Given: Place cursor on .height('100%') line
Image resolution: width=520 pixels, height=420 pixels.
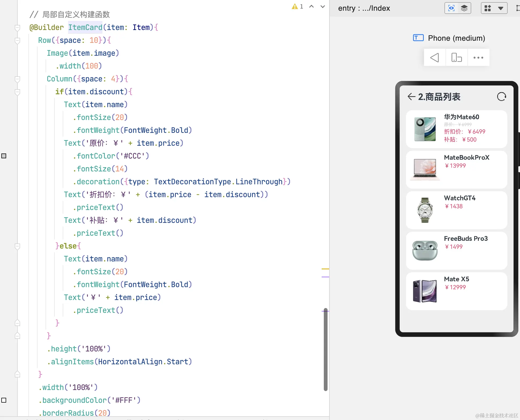Looking at the screenshot, I should pos(79,349).
